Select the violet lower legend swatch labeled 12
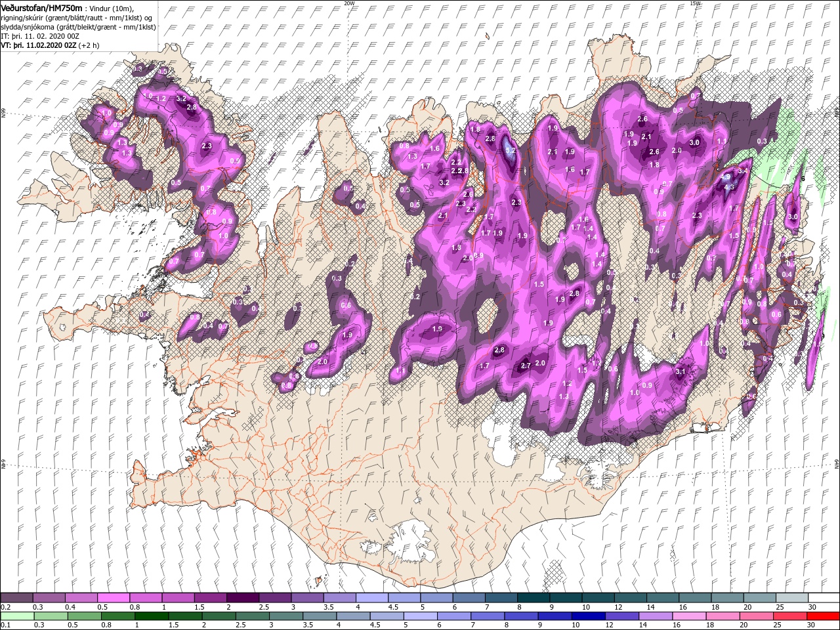The height and width of the screenshot is (630, 840). point(621,616)
